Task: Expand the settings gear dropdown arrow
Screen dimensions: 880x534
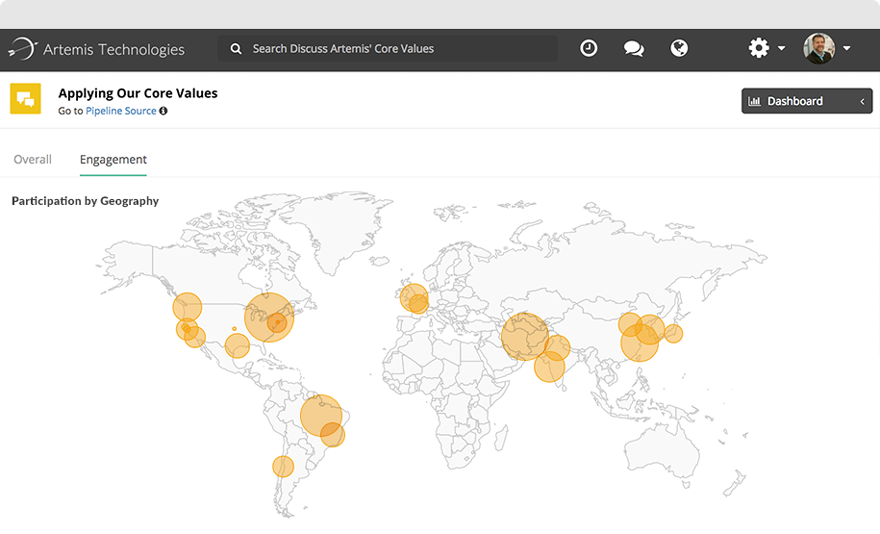Action: click(x=781, y=48)
